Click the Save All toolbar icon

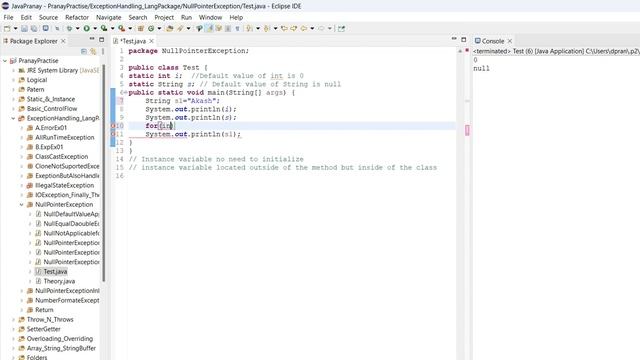[33, 29]
